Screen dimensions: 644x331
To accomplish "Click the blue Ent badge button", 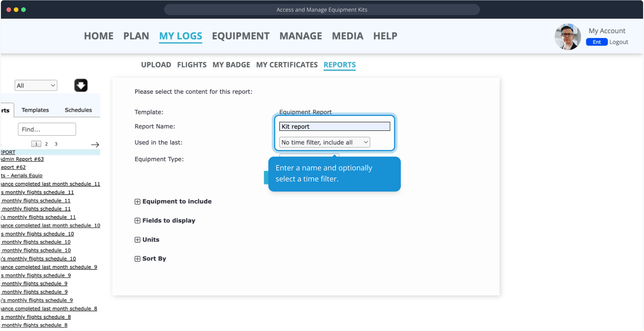I will click(x=596, y=42).
